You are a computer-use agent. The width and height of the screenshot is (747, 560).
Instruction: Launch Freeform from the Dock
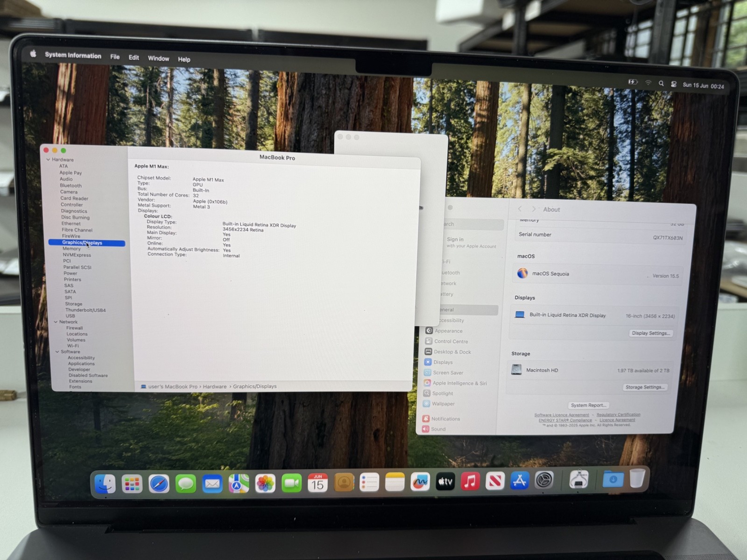(420, 482)
